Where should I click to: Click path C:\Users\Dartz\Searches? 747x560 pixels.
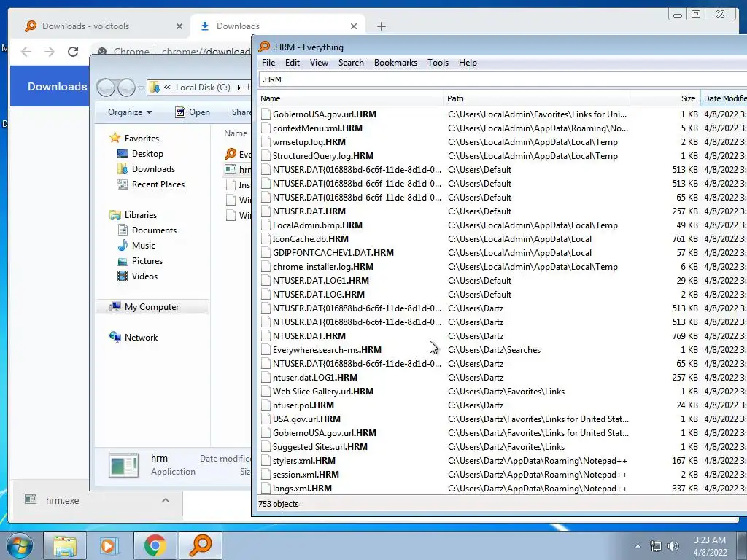click(x=494, y=350)
